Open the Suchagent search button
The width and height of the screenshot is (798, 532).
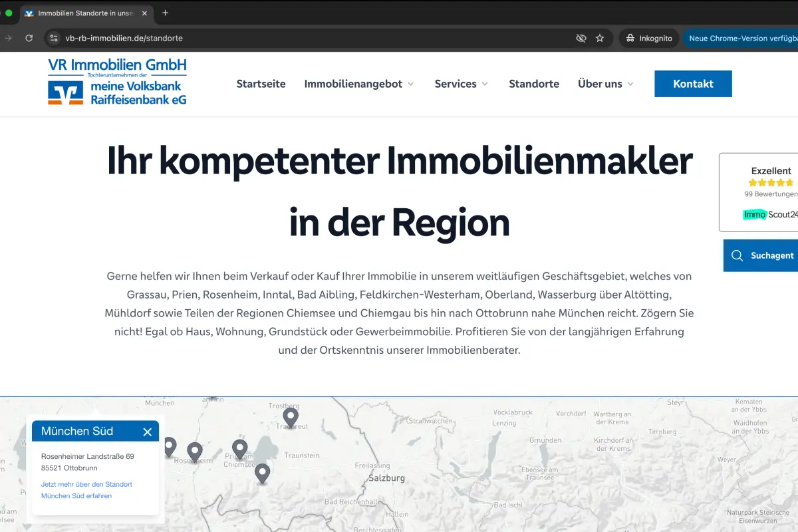pos(761,255)
